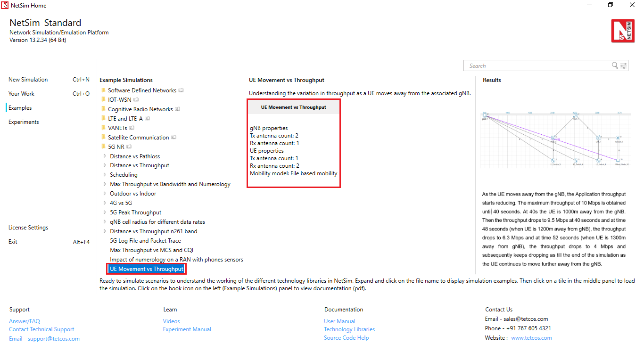Open the LTE and LTE-A folder label
Image resolution: width=644 pixels, height=343 pixels.
[x=126, y=119]
